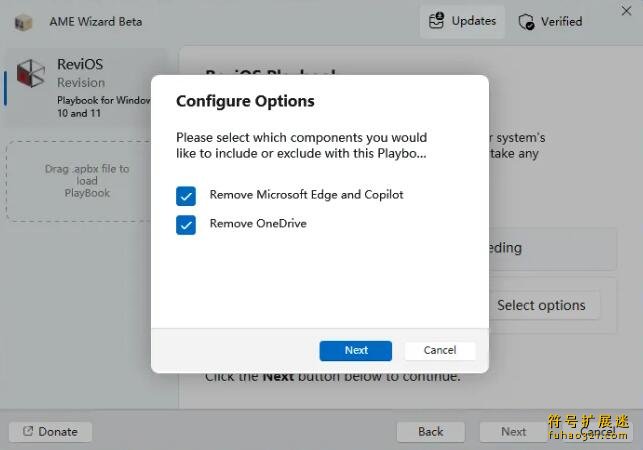
Task: Click the Donate external-link icon
Action: pos(26,432)
